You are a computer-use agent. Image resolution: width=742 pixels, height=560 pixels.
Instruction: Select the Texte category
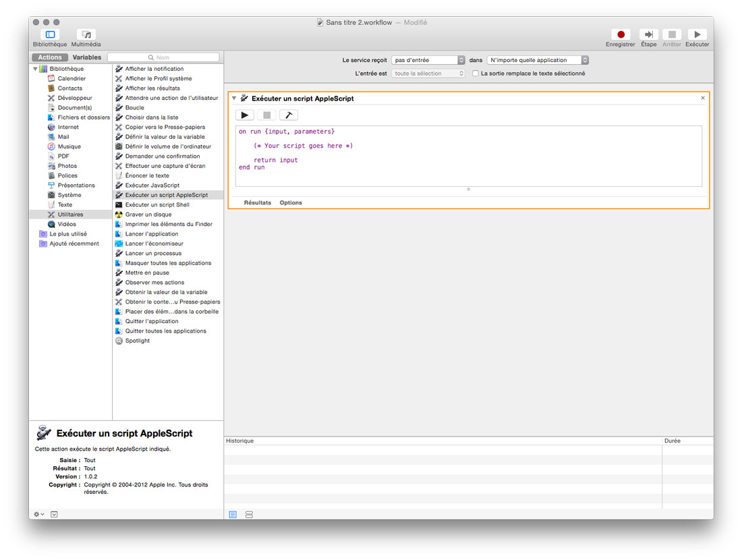tap(65, 204)
